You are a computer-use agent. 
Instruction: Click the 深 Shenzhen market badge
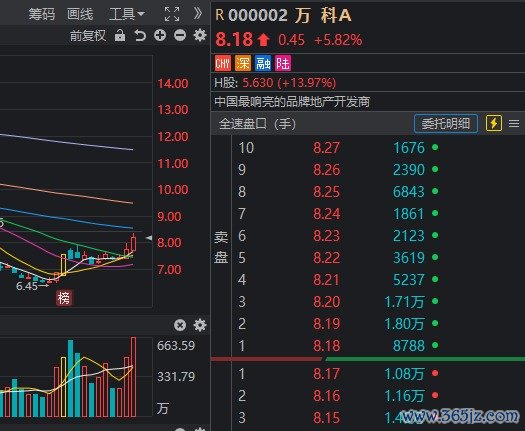(x=243, y=63)
